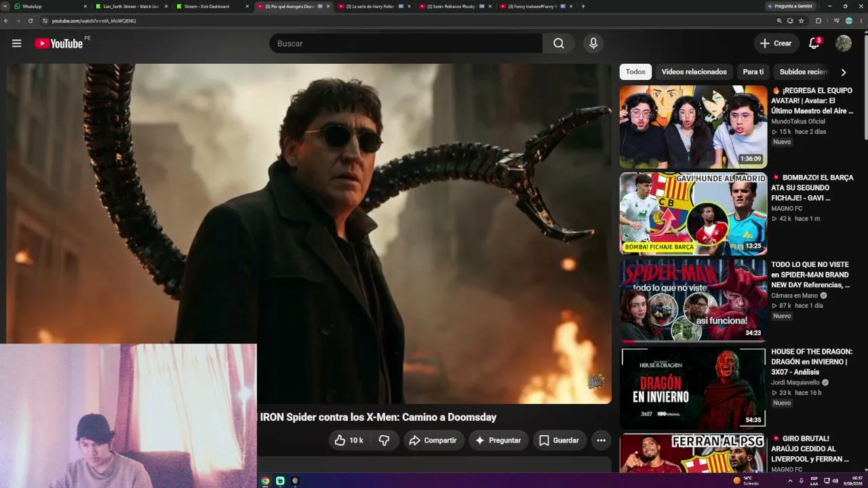Go back with browser back arrow
Viewport: 868px width, 488px height.
(6, 21)
